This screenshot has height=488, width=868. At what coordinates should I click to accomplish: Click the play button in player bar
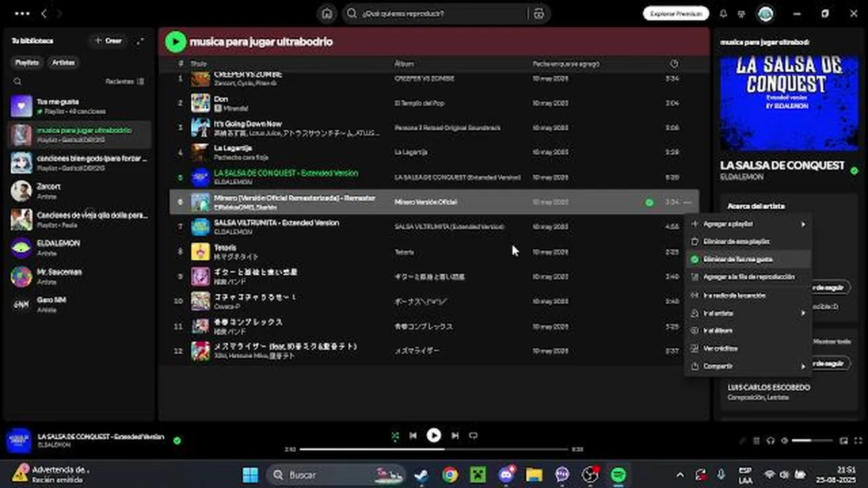coord(434,436)
